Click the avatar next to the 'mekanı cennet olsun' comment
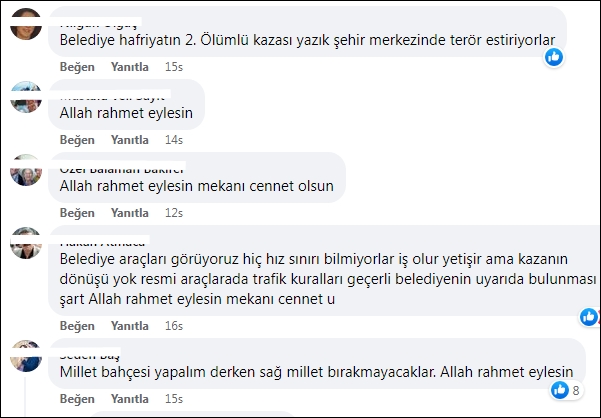Viewport: 601px width, 418px height. tap(25, 170)
